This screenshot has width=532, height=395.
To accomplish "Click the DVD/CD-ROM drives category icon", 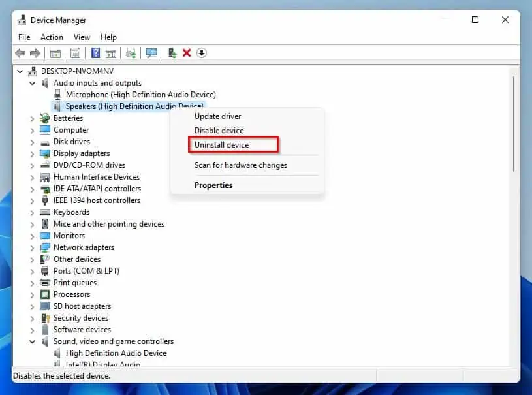I will (45, 165).
